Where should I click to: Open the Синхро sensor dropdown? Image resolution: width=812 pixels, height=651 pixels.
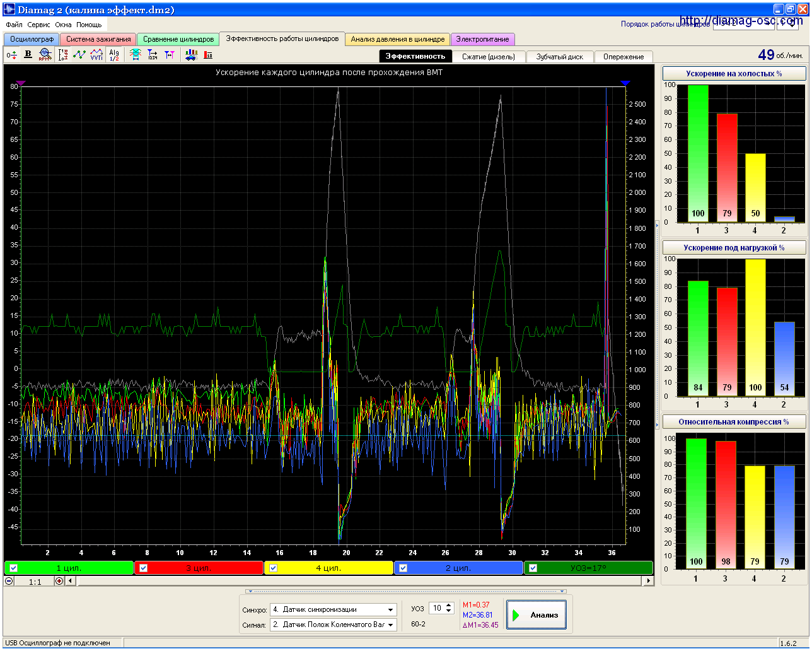[333, 609]
